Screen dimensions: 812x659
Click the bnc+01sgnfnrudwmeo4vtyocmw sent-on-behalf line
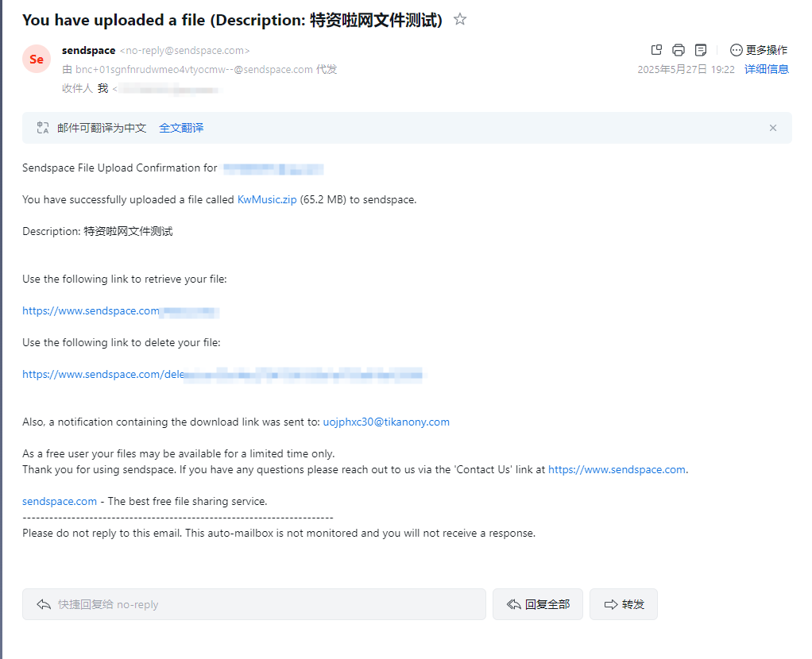(x=199, y=69)
